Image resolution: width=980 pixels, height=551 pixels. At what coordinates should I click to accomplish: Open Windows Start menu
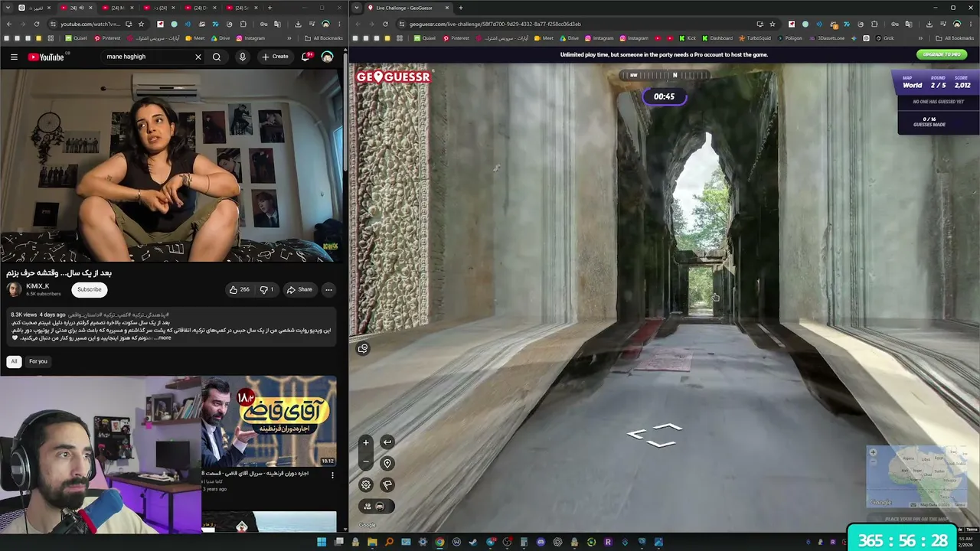(x=322, y=543)
